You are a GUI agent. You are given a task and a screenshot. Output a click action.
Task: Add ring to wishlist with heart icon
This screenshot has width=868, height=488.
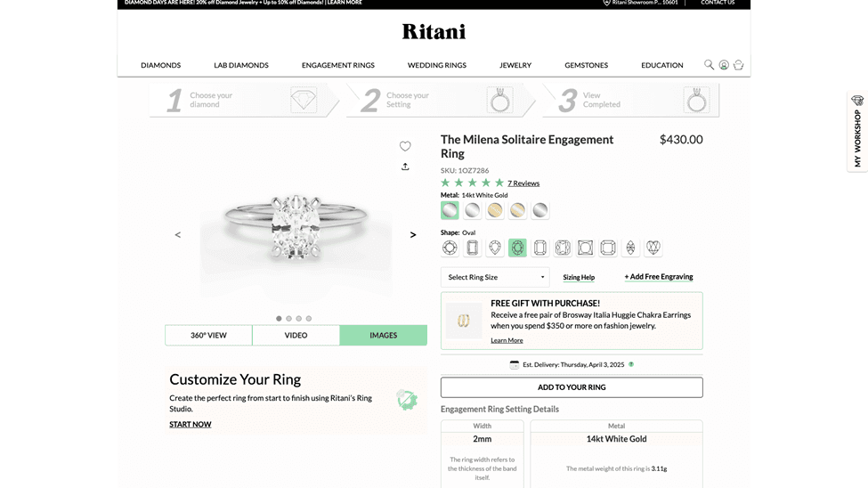click(405, 146)
